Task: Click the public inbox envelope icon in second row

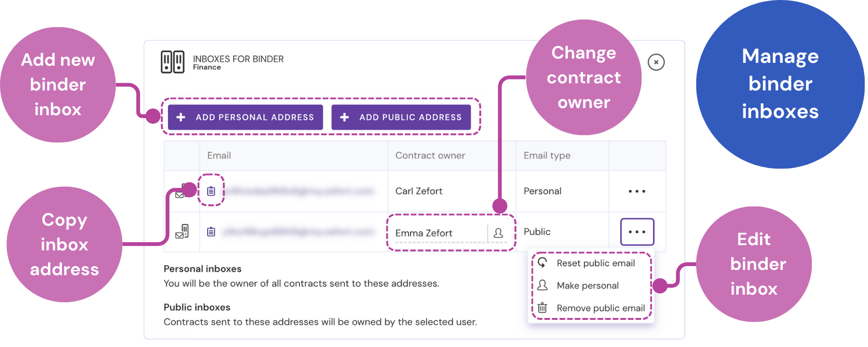Action: (182, 231)
